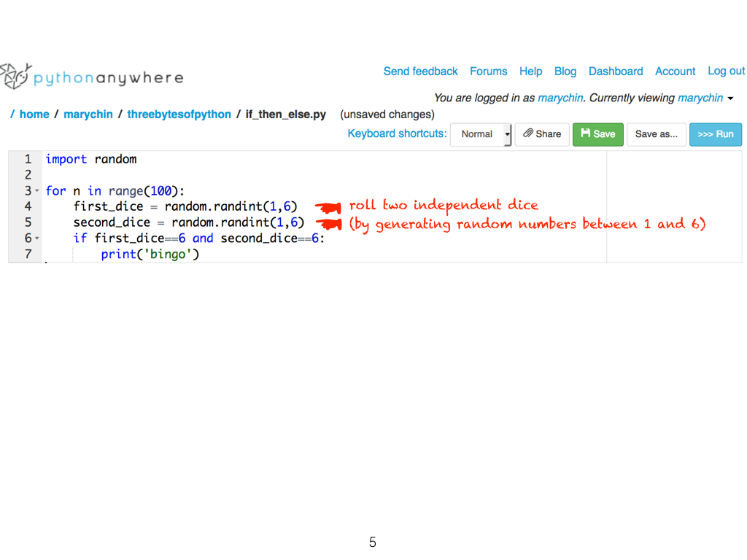Open the Dashboard

tap(616, 71)
